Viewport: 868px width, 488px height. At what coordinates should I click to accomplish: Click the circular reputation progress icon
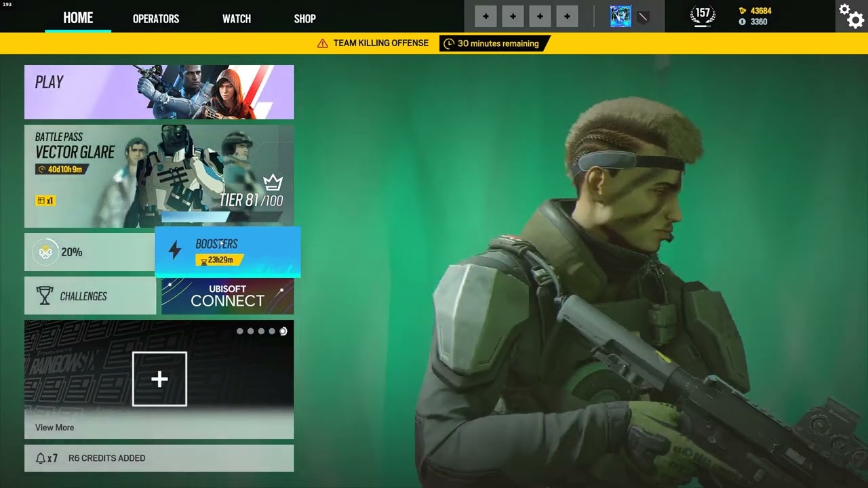point(45,252)
